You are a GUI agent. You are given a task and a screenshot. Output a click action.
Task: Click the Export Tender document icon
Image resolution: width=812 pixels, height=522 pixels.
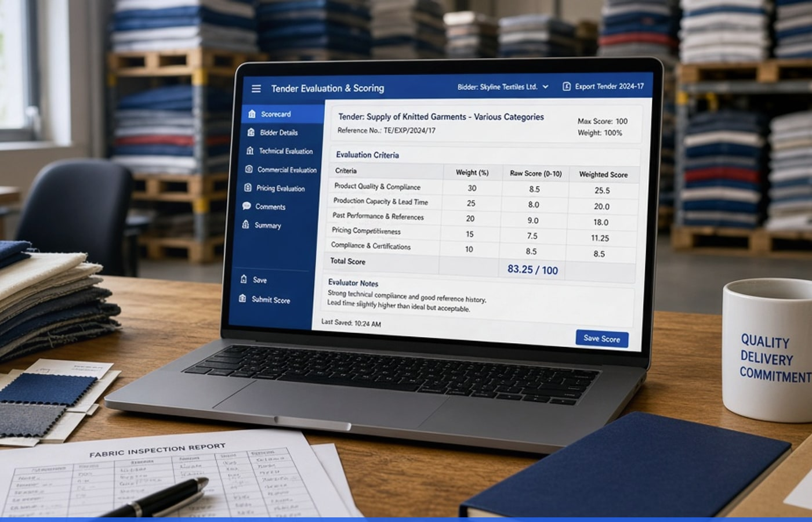click(x=567, y=86)
